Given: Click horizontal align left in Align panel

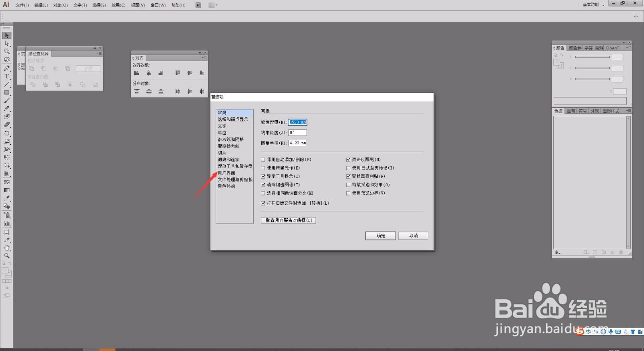Looking at the screenshot, I should [137, 73].
